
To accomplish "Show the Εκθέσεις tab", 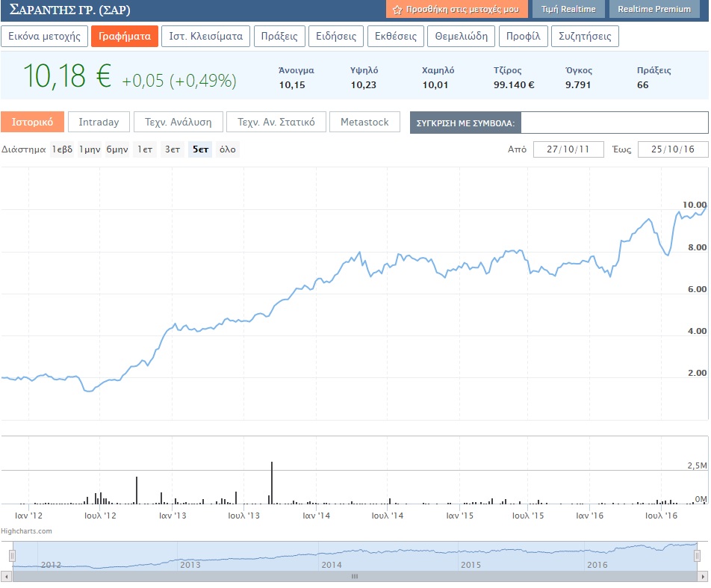I will pos(395,37).
